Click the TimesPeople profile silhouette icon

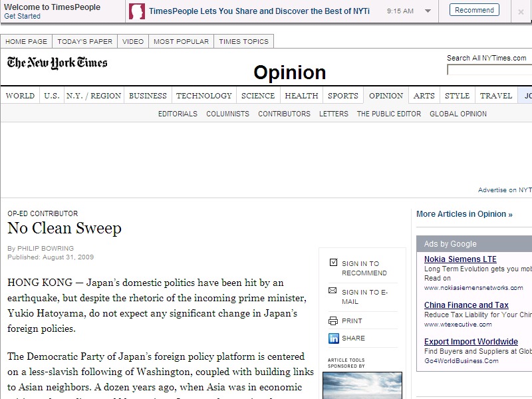137,11
